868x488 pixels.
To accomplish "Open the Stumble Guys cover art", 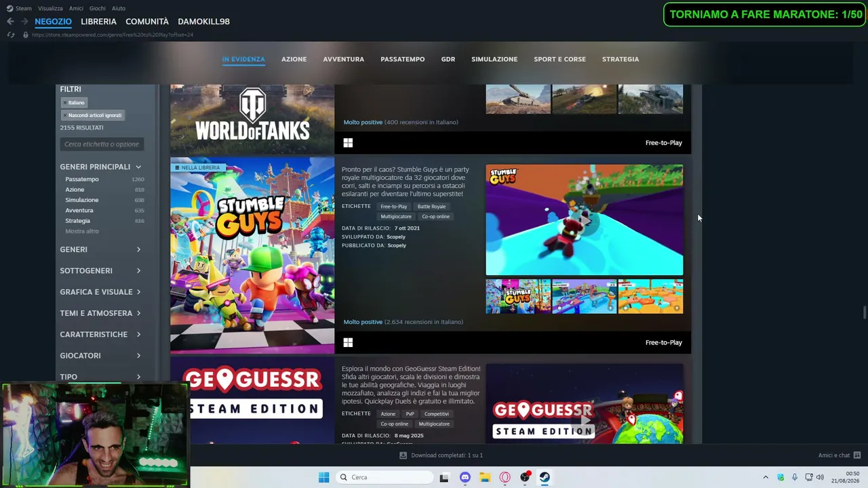I will (x=252, y=256).
